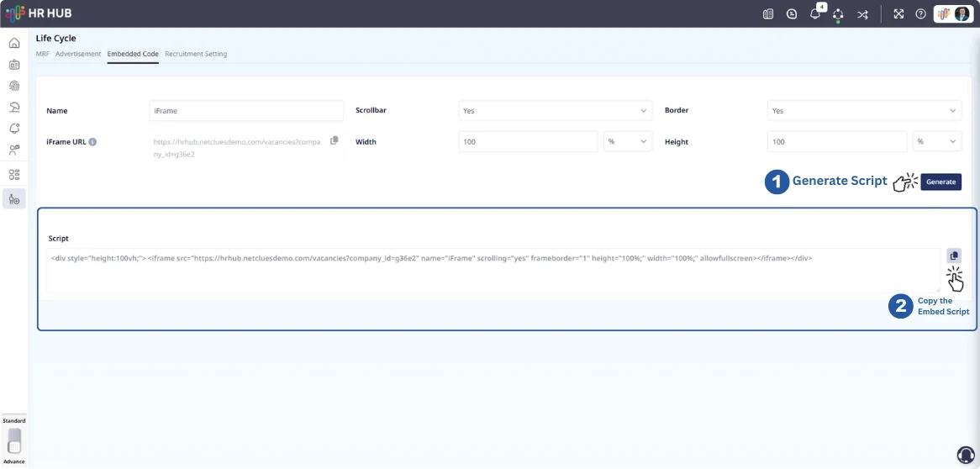Toggle the Standard/Advance mode switch
980x469 pixels.
13,441
